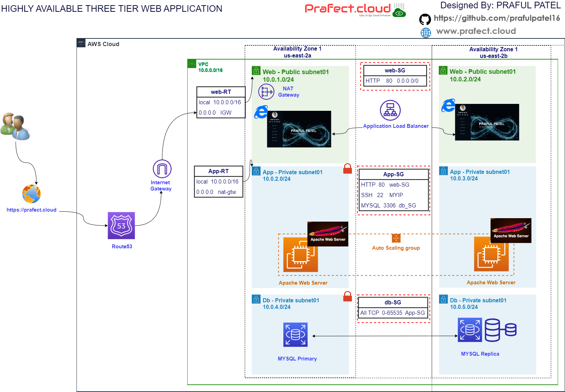565x392 pixels.
Task: Select the Route53 icon
Action: (122, 226)
